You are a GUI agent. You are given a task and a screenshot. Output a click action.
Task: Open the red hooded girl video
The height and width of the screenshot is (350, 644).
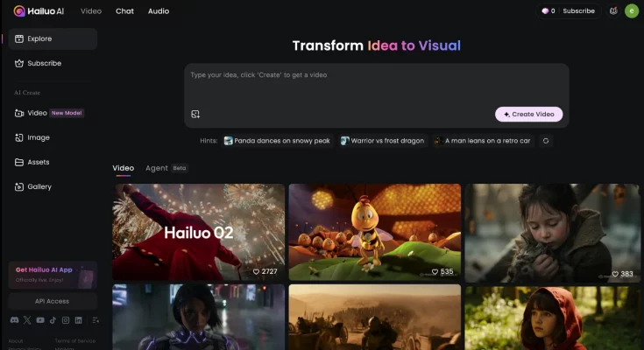point(552,318)
